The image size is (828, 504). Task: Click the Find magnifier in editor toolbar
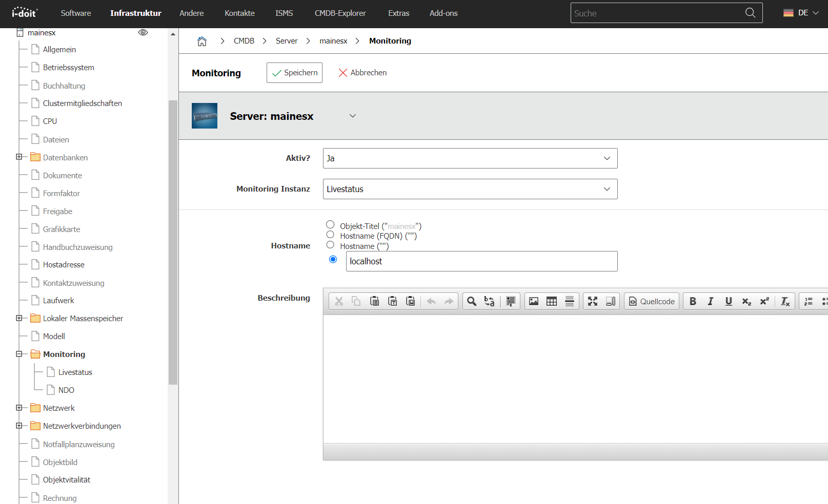pos(472,301)
